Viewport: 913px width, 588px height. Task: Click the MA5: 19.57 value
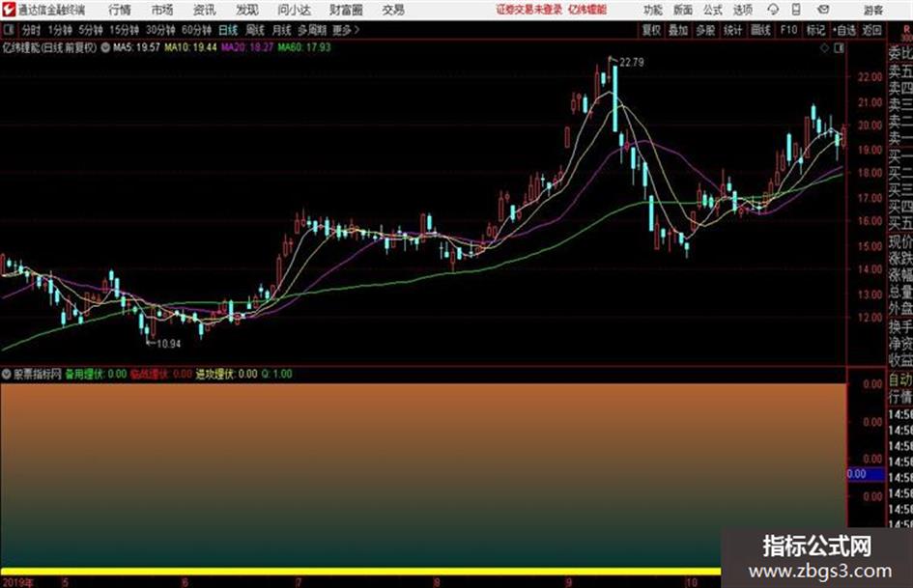[x=136, y=47]
